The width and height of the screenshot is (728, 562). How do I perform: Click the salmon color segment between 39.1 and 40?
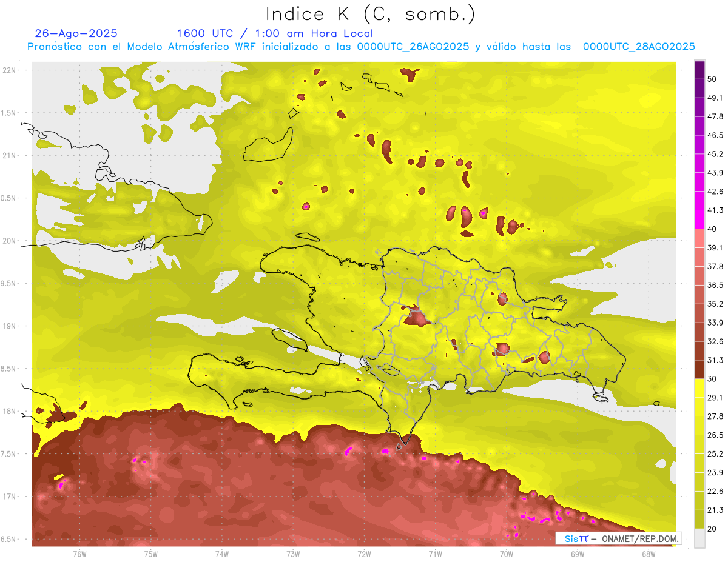pyautogui.click(x=699, y=238)
